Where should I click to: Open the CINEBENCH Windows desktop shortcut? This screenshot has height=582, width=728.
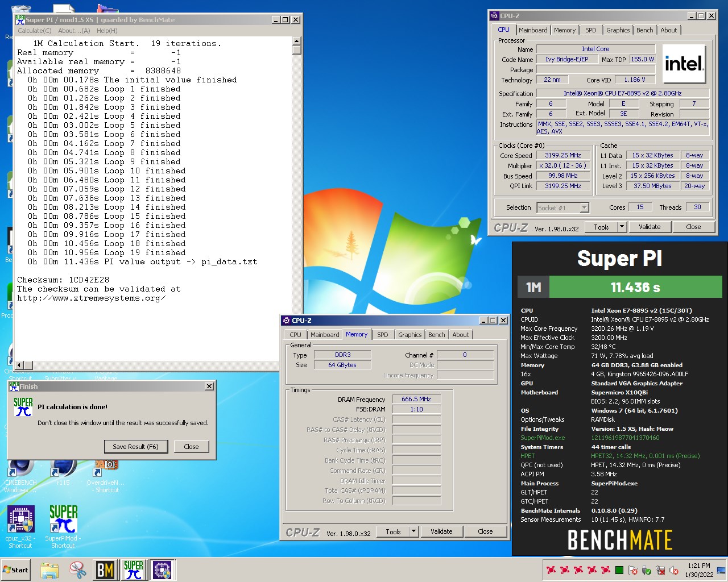tap(20, 475)
